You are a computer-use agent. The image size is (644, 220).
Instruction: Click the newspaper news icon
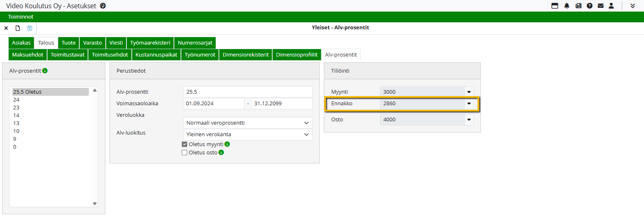click(578, 6)
